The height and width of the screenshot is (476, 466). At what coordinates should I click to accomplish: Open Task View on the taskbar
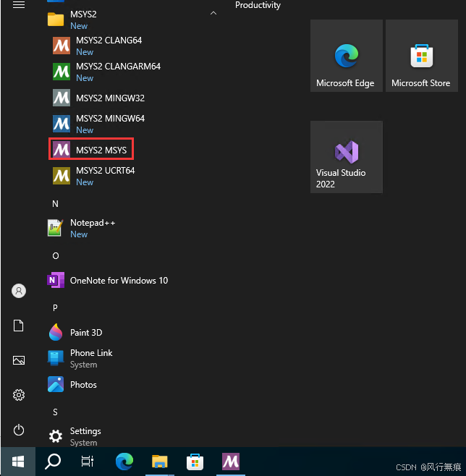(x=88, y=462)
